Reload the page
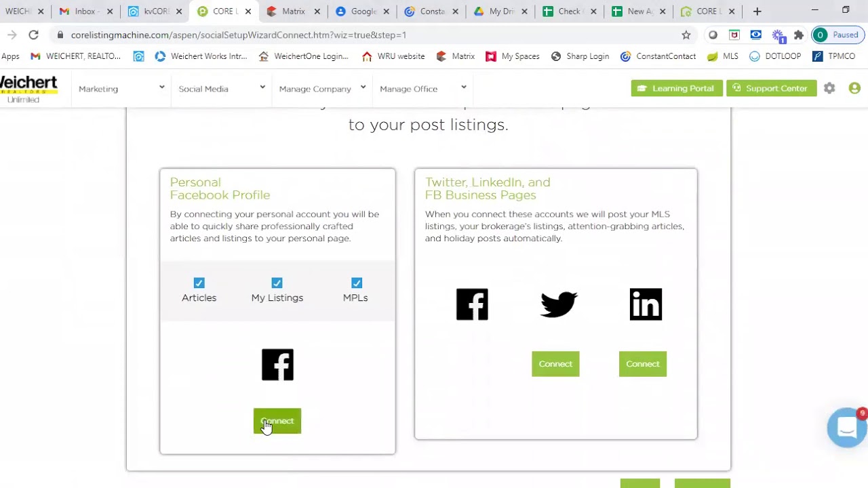The width and height of the screenshot is (868, 488). pos(33,35)
